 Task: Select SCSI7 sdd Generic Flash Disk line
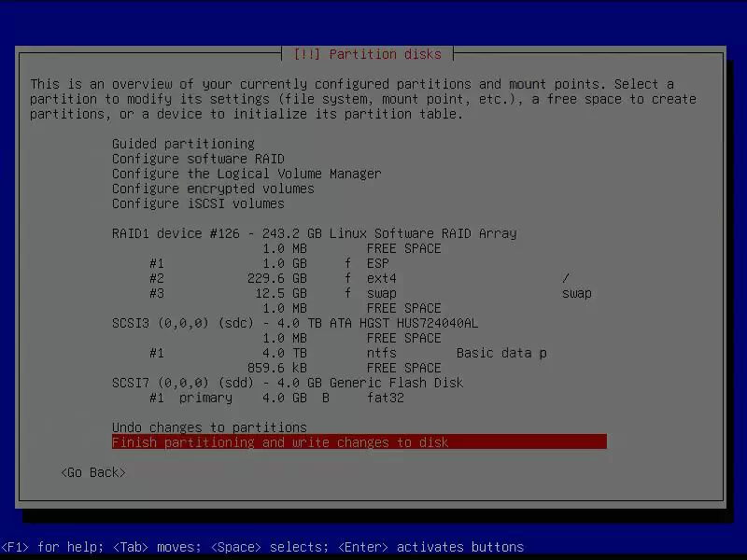click(x=288, y=383)
